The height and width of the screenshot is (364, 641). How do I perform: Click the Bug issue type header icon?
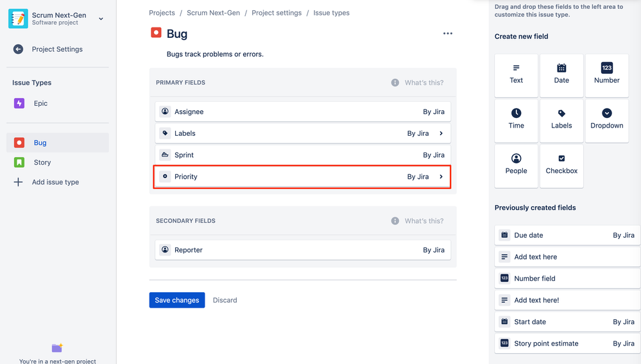point(156,33)
